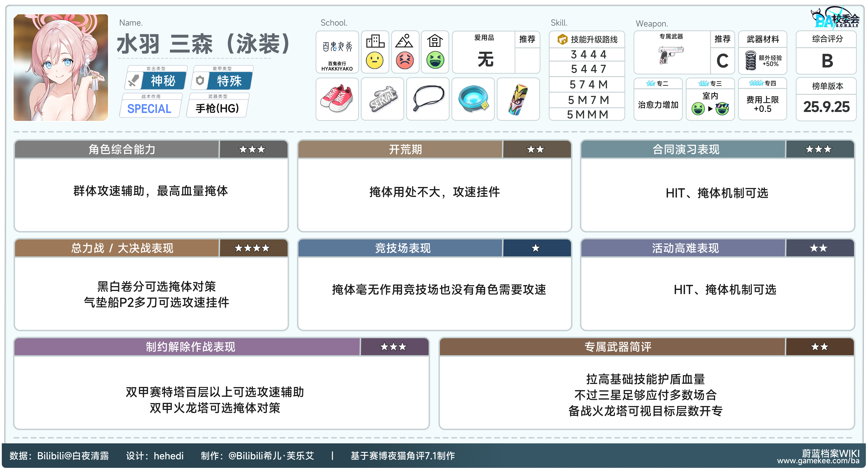Select the outdoor terrain angry face icon

pos(405,61)
